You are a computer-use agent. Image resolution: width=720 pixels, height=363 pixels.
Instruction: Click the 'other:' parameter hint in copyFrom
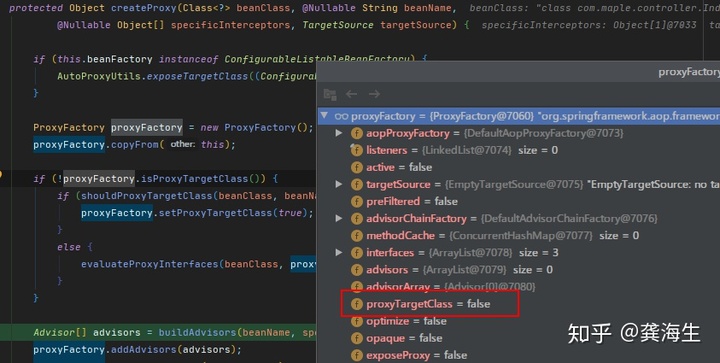coord(183,144)
